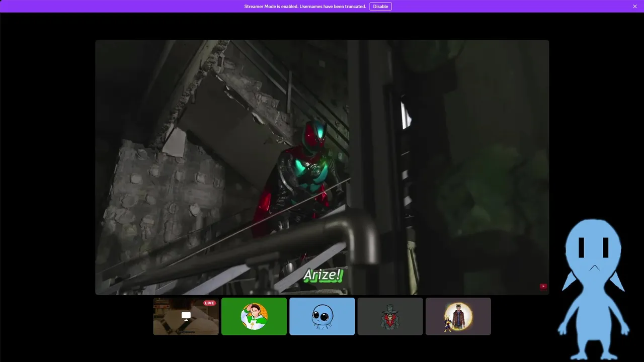Select the participant tile with gold ring avatar

click(458, 316)
